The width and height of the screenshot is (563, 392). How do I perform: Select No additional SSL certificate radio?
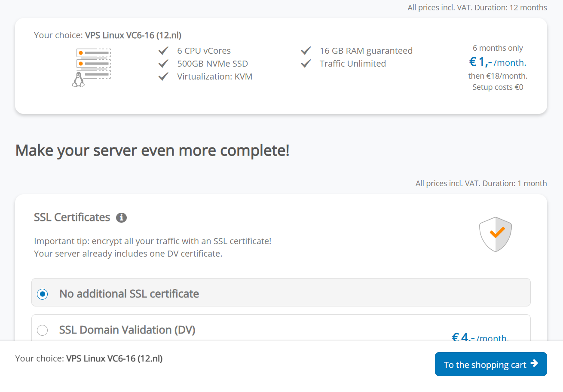(42, 294)
